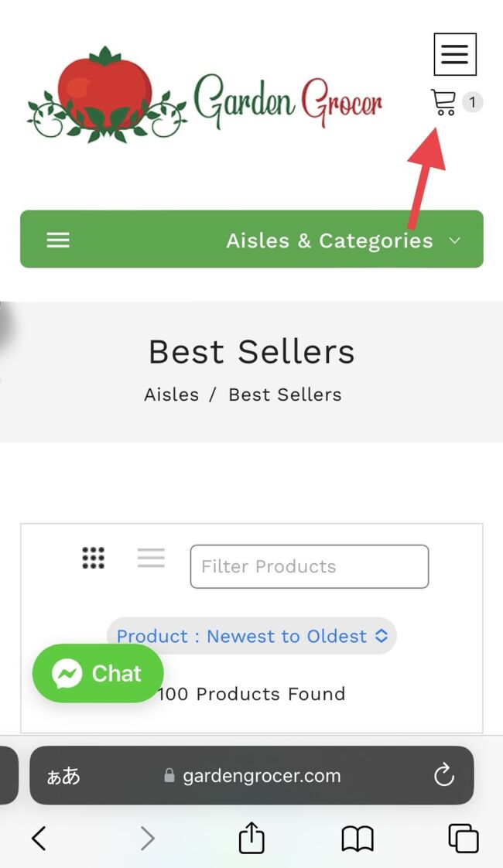Open the green bar's hamburger menu
The height and width of the screenshot is (868, 503).
58,240
